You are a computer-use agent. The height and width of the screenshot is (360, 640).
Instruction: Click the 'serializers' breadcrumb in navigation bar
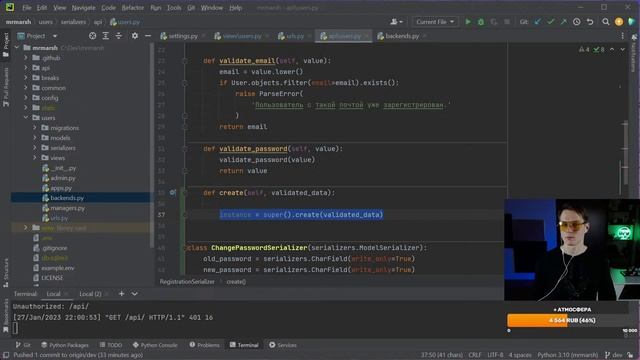click(73, 22)
